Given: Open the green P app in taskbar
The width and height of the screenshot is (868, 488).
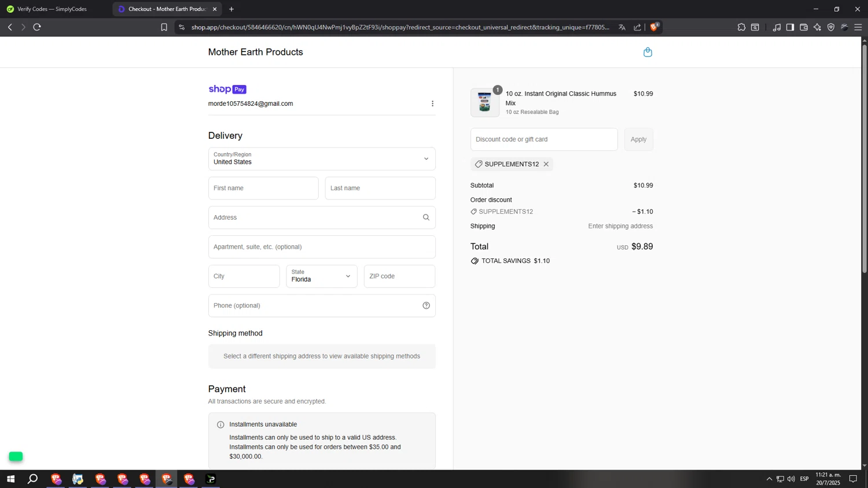Looking at the screenshot, I should click(211, 479).
